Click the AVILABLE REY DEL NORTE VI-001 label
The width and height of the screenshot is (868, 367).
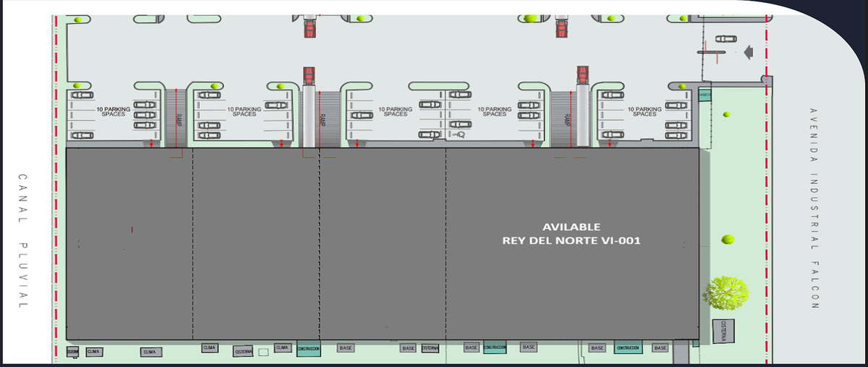click(x=571, y=233)
